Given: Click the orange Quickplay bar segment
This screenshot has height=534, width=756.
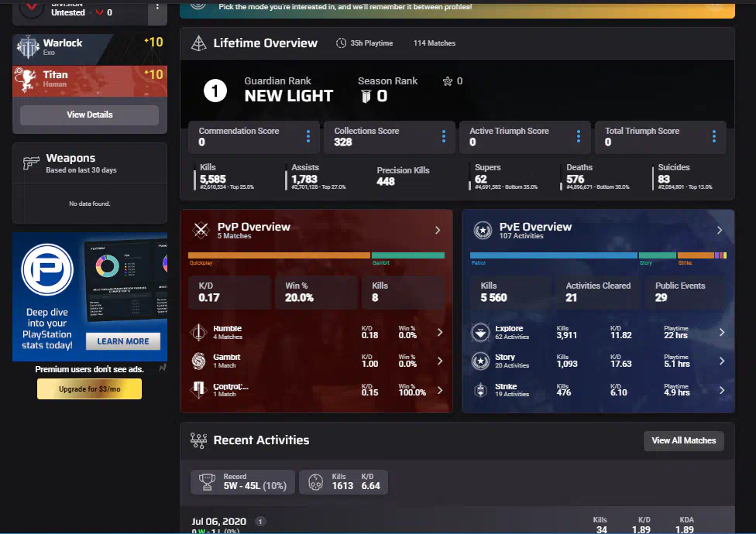Looking at the screenshot, I should (279, 255).
